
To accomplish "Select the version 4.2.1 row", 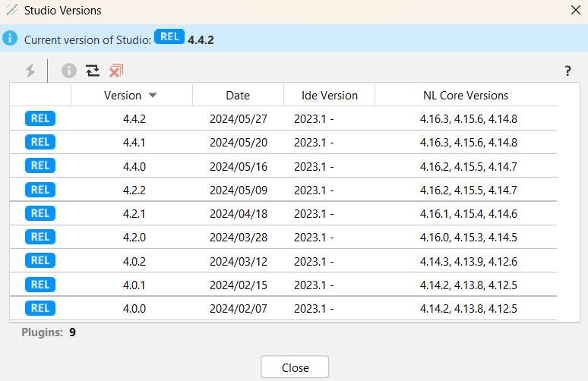I will coord(132,213).
